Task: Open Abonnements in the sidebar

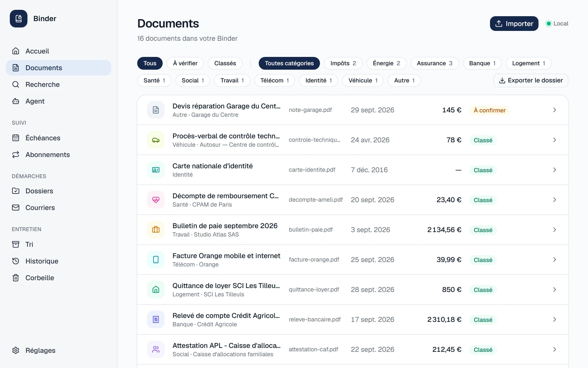Action: [x=59, y=155]
